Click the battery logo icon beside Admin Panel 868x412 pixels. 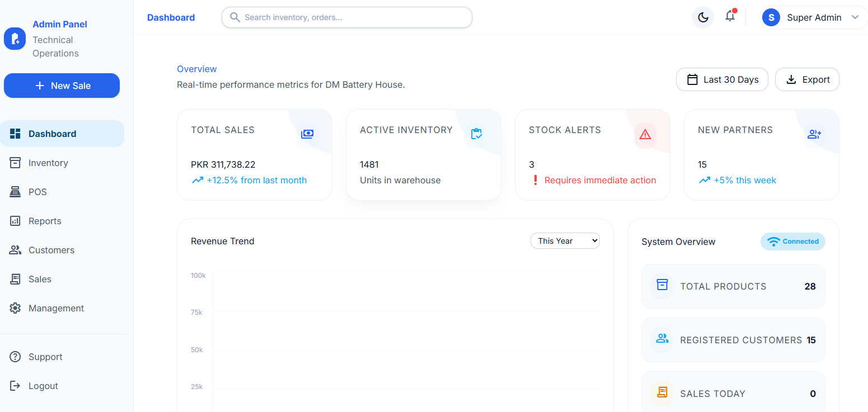pyautogui.click(x=15, y=39)
